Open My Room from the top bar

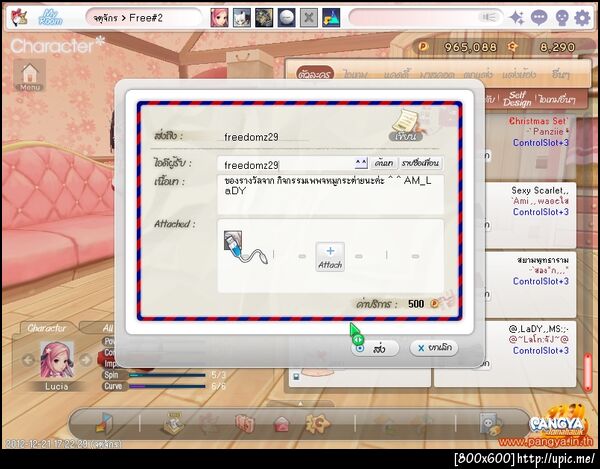pos(51,18)
